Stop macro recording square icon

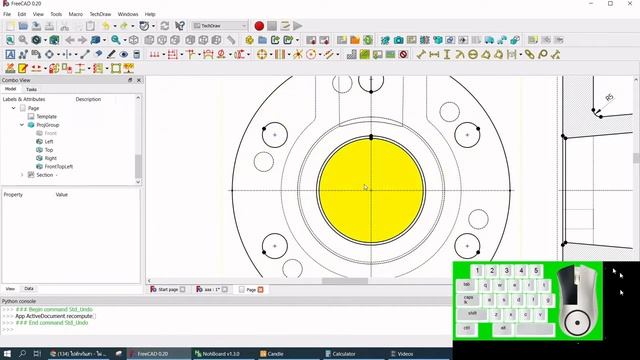click(272, 26)
